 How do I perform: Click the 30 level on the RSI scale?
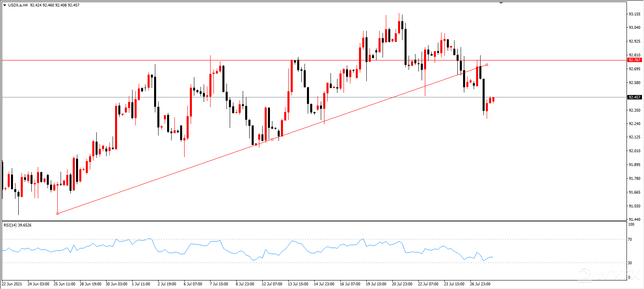click(x=630, y=263)
